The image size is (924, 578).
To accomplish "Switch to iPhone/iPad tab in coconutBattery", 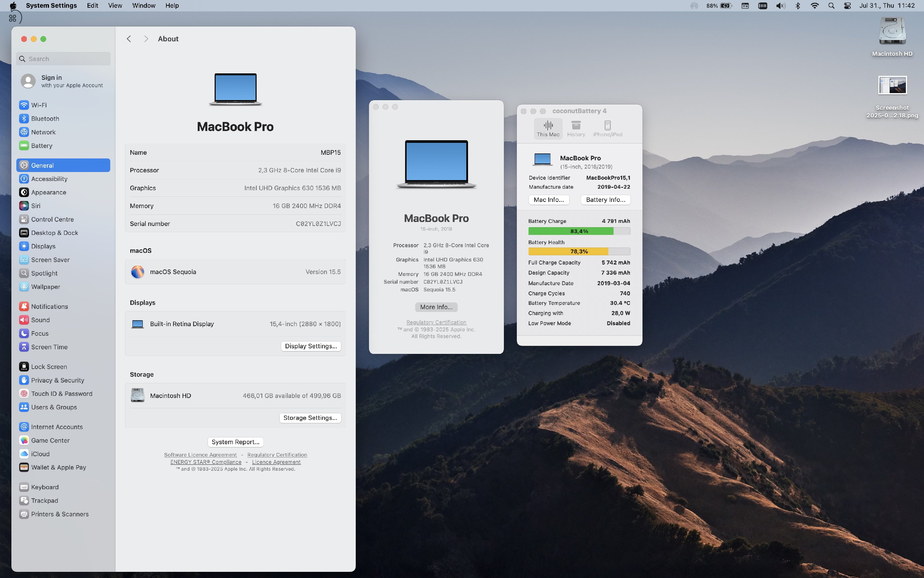I will (x=607, y=129).
